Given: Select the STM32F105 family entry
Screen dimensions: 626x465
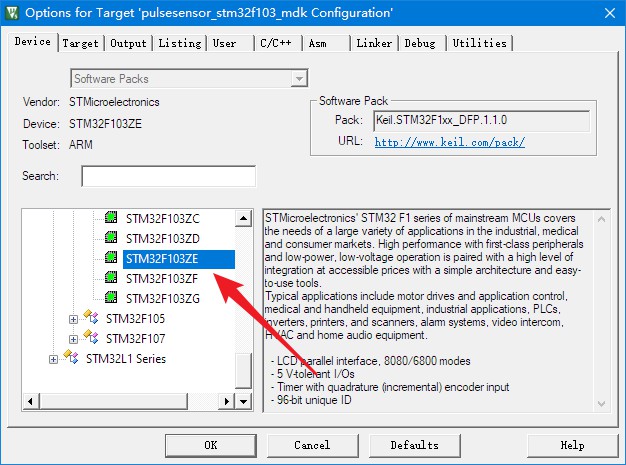Looking at the screenshot, I should [135, 319].
